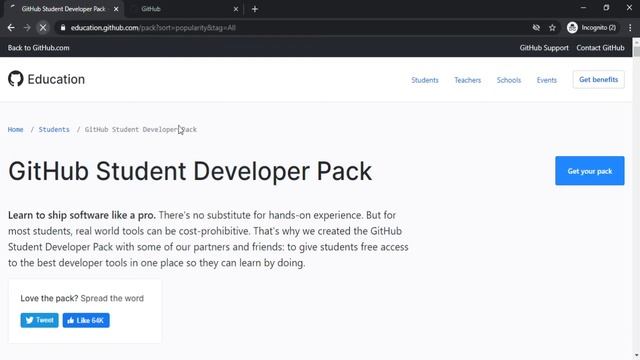Click the page vertical scrollbar thumb
640x360 pixels.
pyautogui.click(x=636, y=52)
